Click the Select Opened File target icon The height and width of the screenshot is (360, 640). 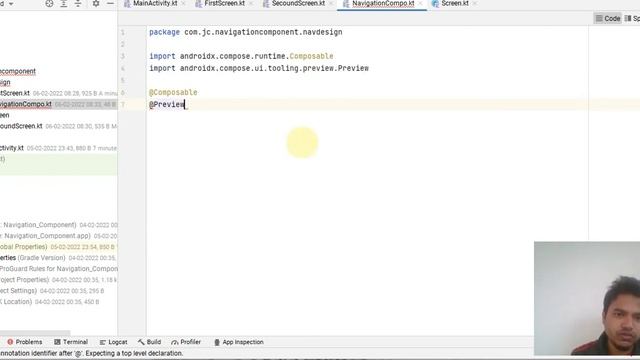click(49, 4)
